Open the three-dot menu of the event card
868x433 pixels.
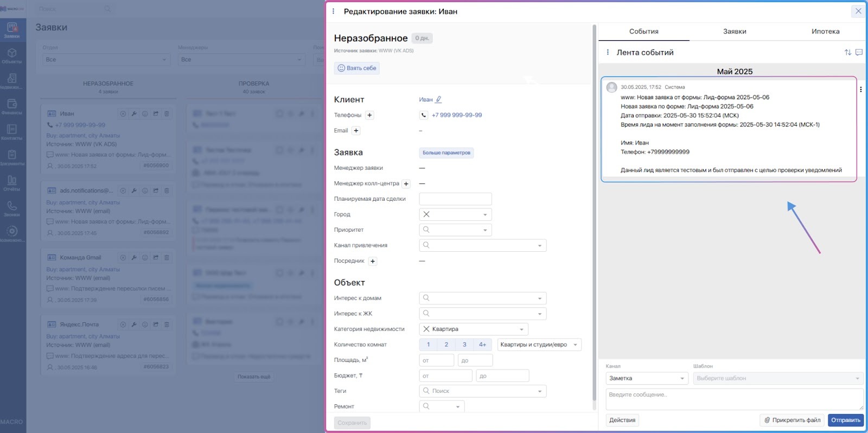tap(860, 90)
